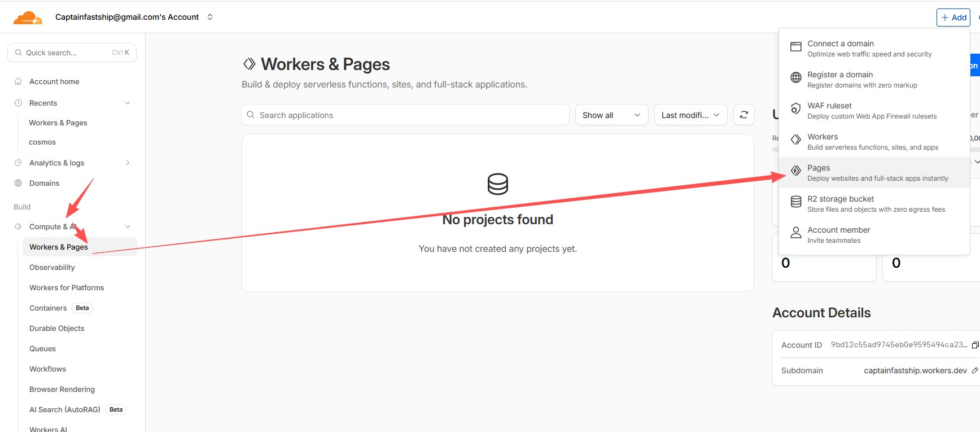The height and width of the screenshot is (432, 980).
Task: Collapse the Compute & AI section
Action: tap(128, 226)
